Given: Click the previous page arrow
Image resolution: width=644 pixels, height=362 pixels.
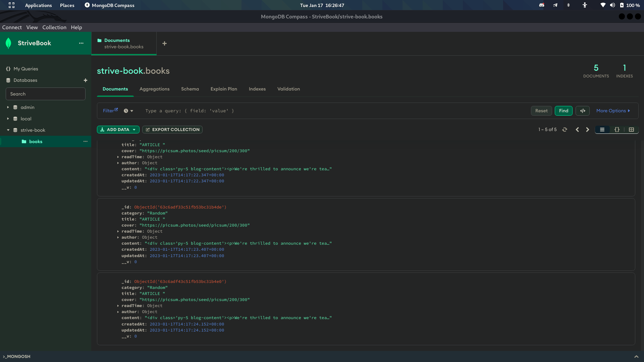Looking at the screenshot, I should [x=577, y=129].
